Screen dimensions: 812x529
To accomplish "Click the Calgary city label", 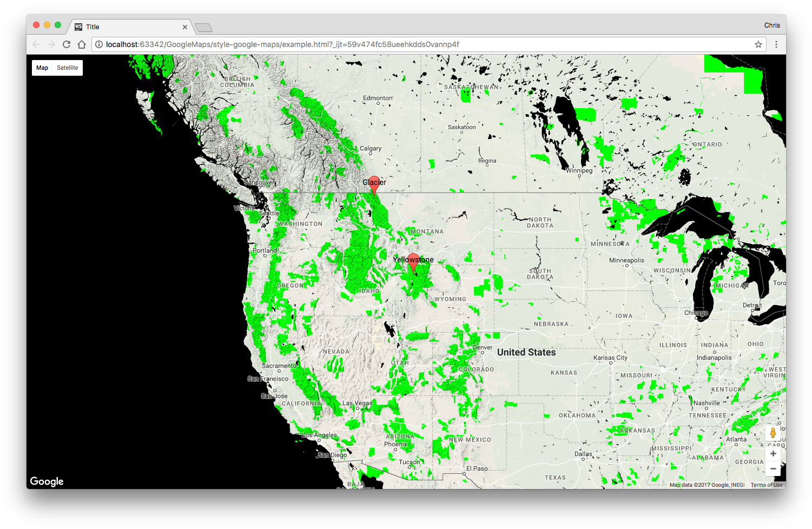I will 371,148.
